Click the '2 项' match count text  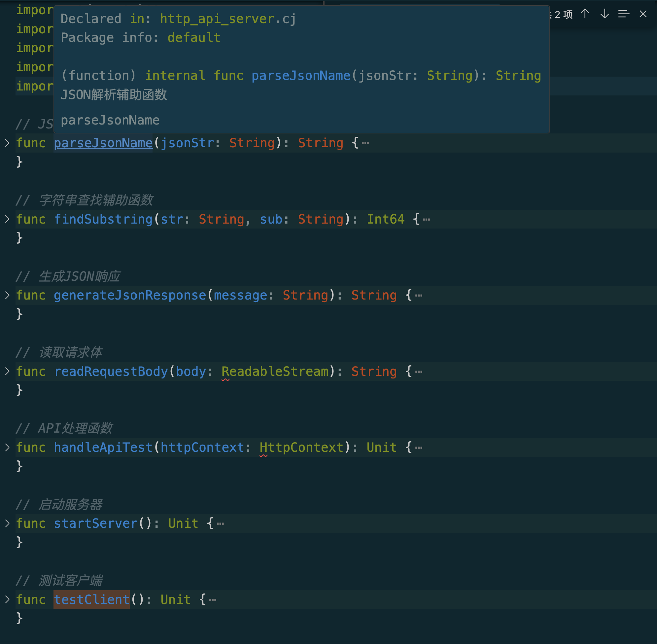pyautogui.click(x=564, y=14)
